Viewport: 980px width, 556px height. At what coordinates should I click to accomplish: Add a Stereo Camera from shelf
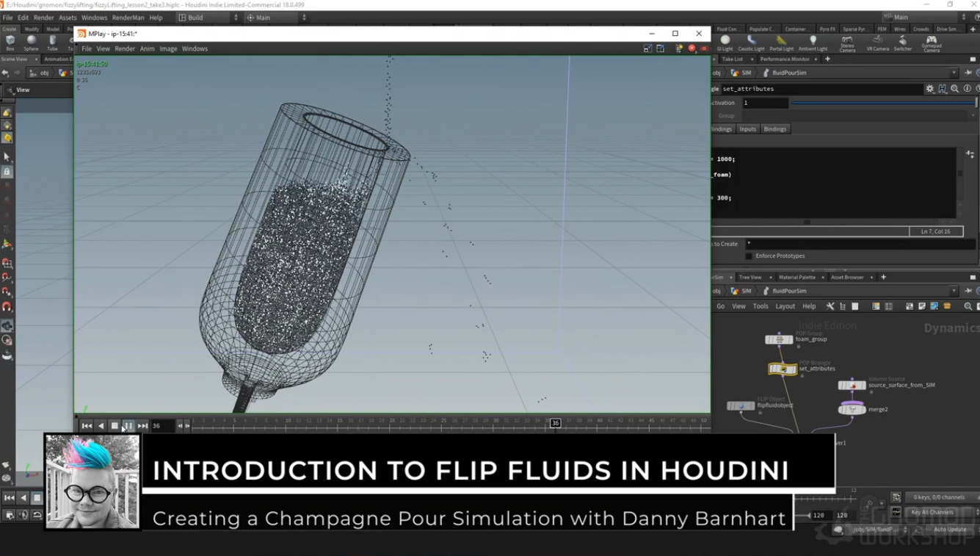click(847, 43)
